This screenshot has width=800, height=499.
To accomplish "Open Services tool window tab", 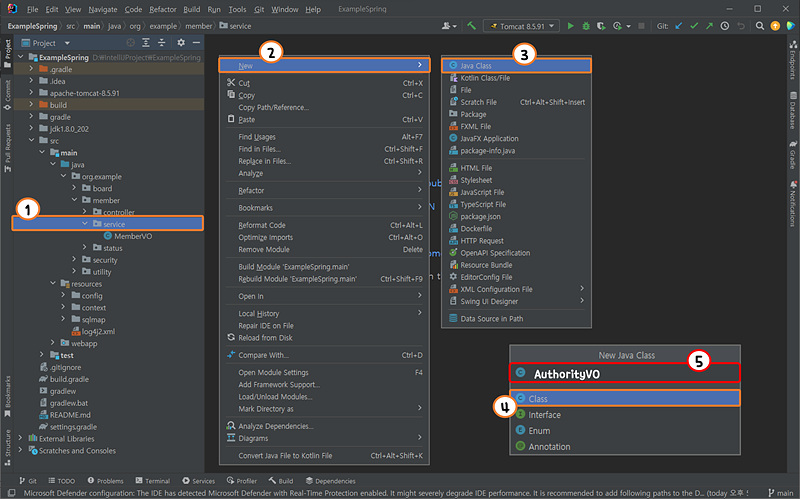I will pyautogui.click(x=198, y=481).
